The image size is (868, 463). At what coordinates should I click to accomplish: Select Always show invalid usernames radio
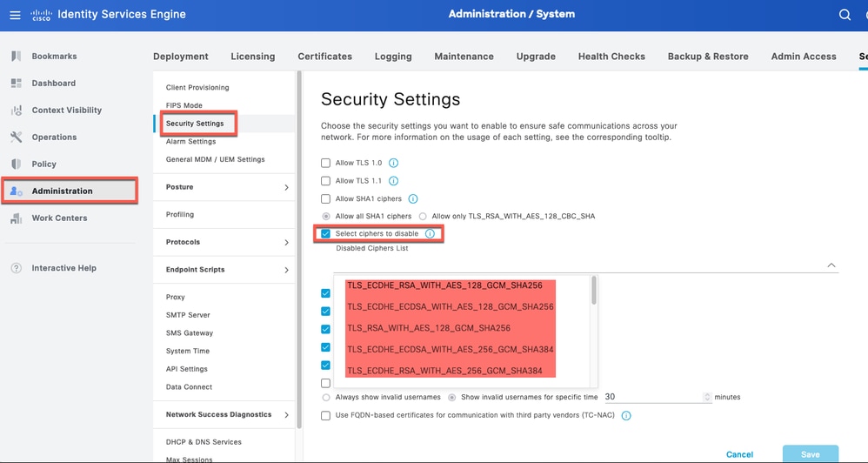pyautogui.click(x=325, y=397)
